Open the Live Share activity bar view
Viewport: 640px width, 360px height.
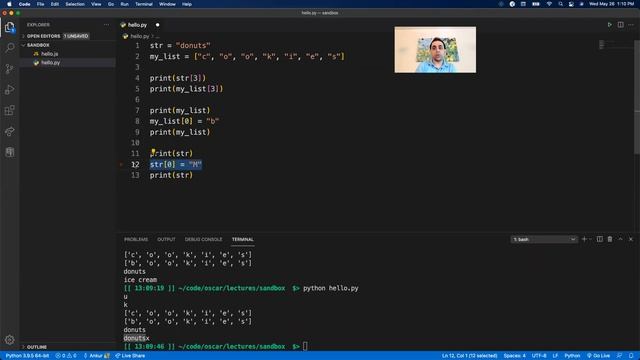tap(9, 131)
